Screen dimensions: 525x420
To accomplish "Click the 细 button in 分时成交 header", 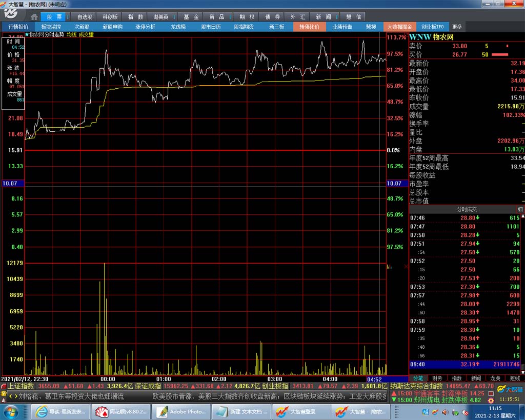I will [520, 209].
